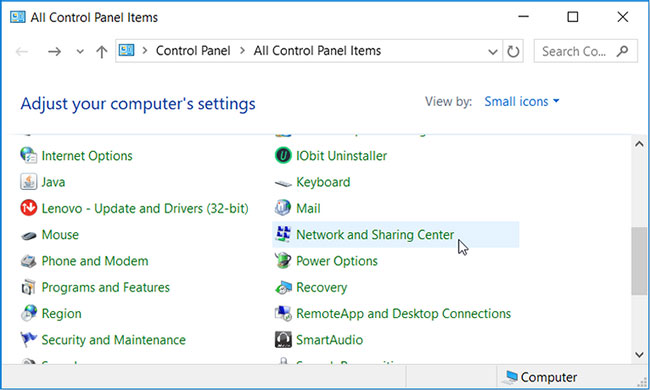Expand the chevron after Control Panel breadcrumb
The width and height of the screenshot is (650, 390).
243,51
